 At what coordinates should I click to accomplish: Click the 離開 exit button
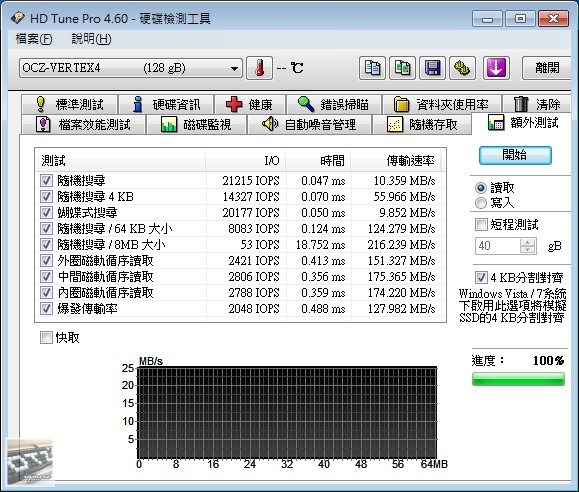(547, 68)
